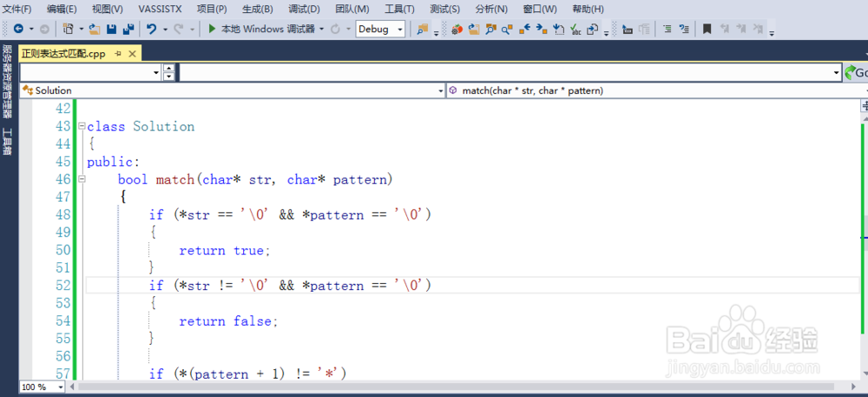Click the next bookmark icon
The height and width of the screenshot is (397, 868).
[x=741, y=29]
